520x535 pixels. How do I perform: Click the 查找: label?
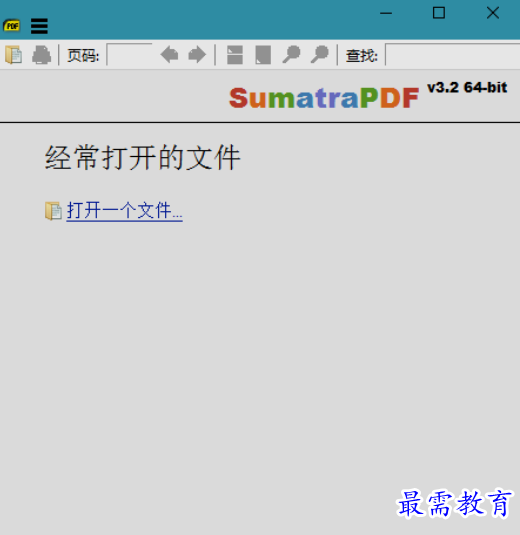click(x=362, y=55)
